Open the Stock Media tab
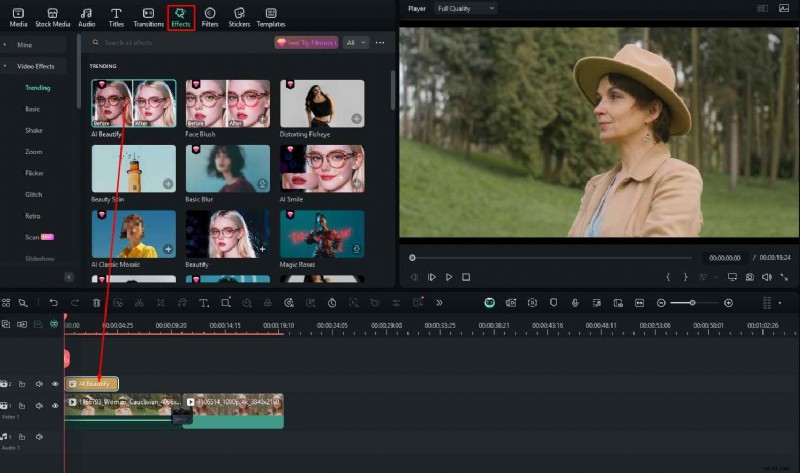The height and width of the screenshot is (473, 800). [x=53, y=17]
